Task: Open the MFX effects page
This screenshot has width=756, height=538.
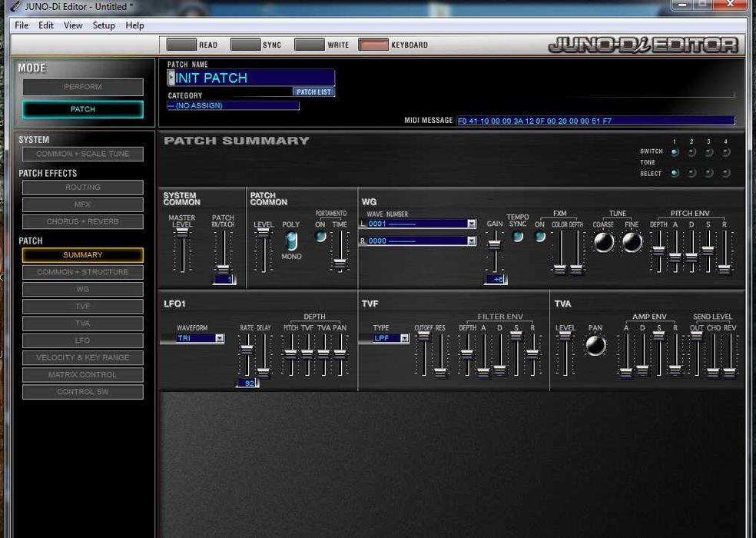Action: 83,204
